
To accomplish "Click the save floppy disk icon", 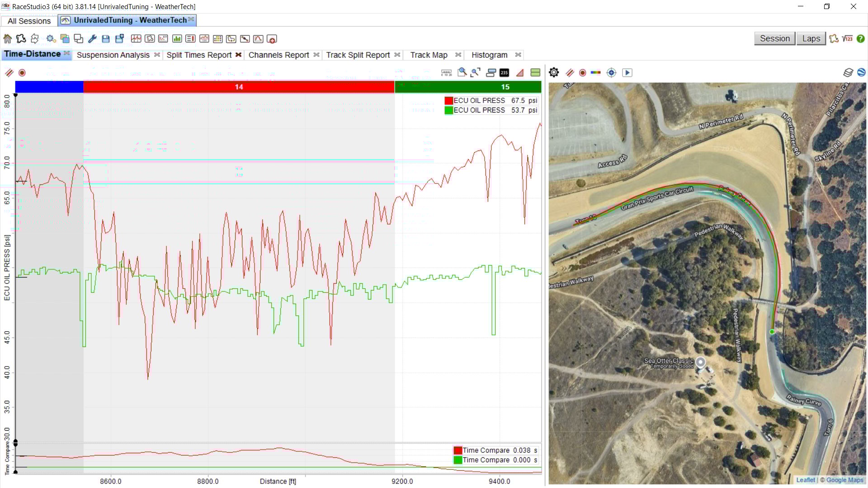I will [106, 39].
